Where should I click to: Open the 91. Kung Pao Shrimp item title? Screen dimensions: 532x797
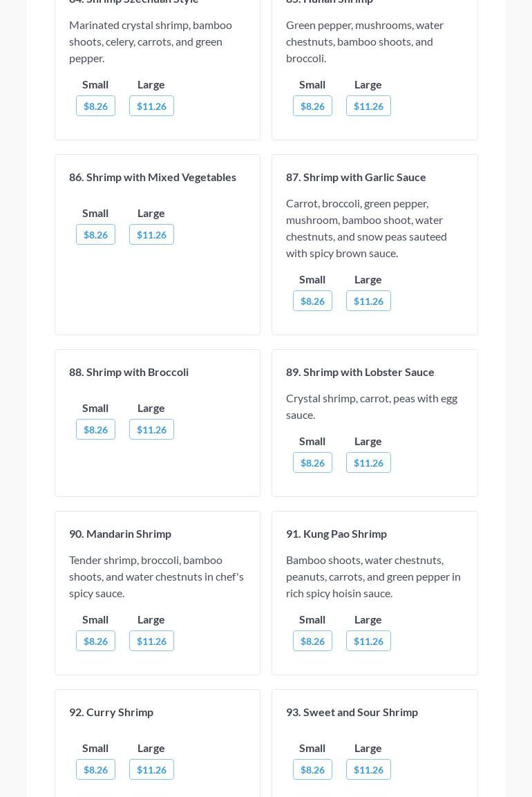point(336,534)
